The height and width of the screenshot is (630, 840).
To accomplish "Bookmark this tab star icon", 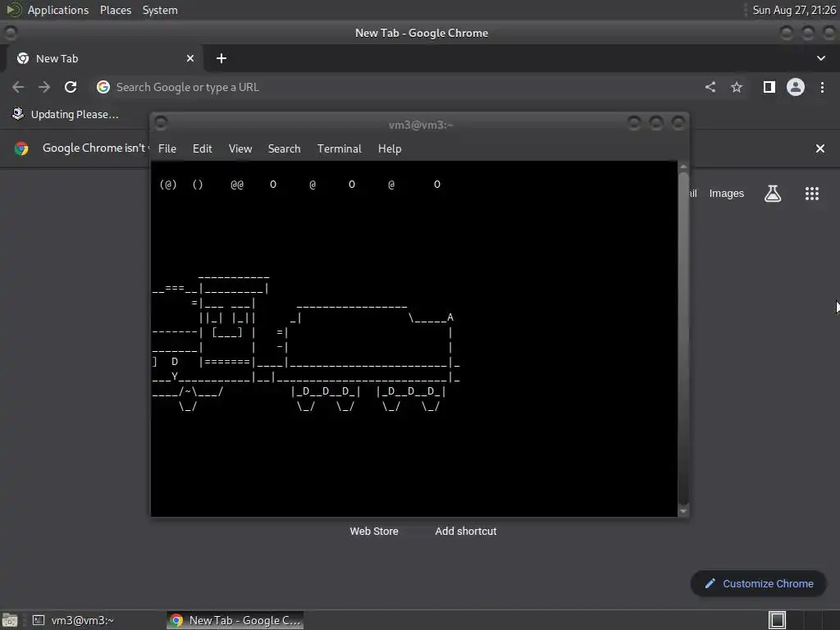I will point(737,87).
